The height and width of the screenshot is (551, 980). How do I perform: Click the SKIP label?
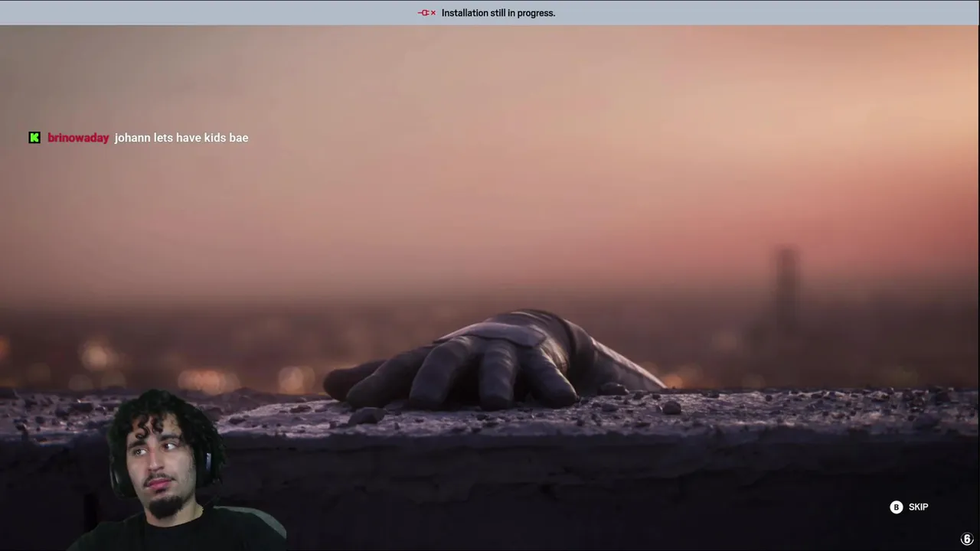[918, 507]
